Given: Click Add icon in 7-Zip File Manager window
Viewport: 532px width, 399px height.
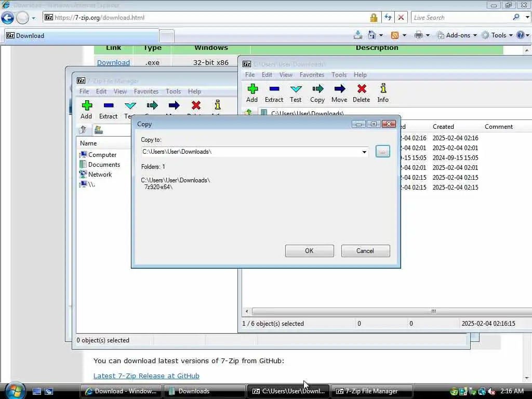Looking at the screenshot, I should click(87, 105).
